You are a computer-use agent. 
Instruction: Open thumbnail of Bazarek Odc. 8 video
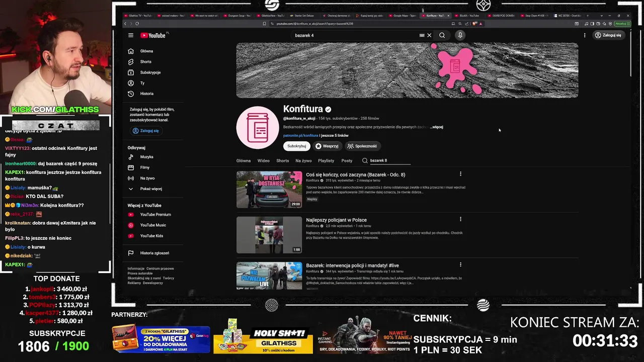click(x=269, y=190)
